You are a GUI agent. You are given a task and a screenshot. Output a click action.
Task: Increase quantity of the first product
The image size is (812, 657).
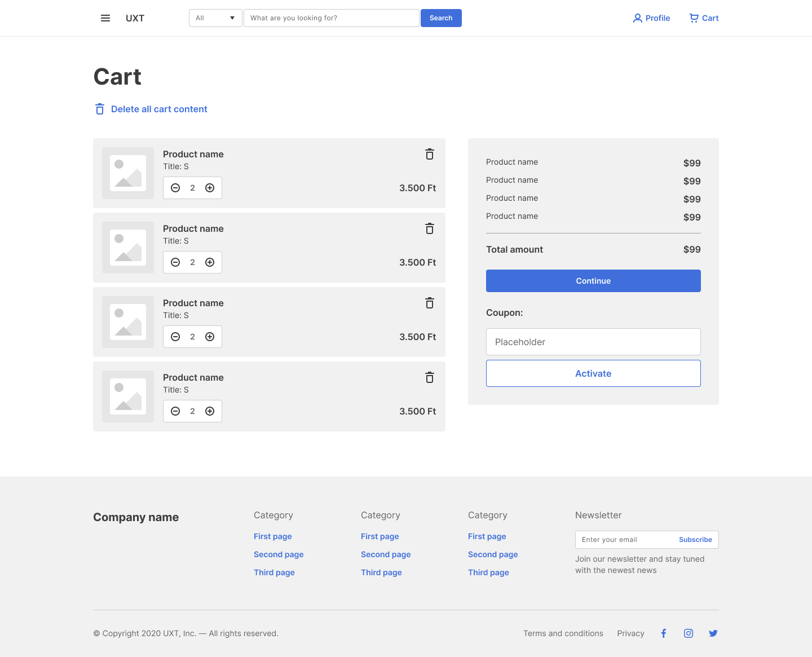point(210,188)
